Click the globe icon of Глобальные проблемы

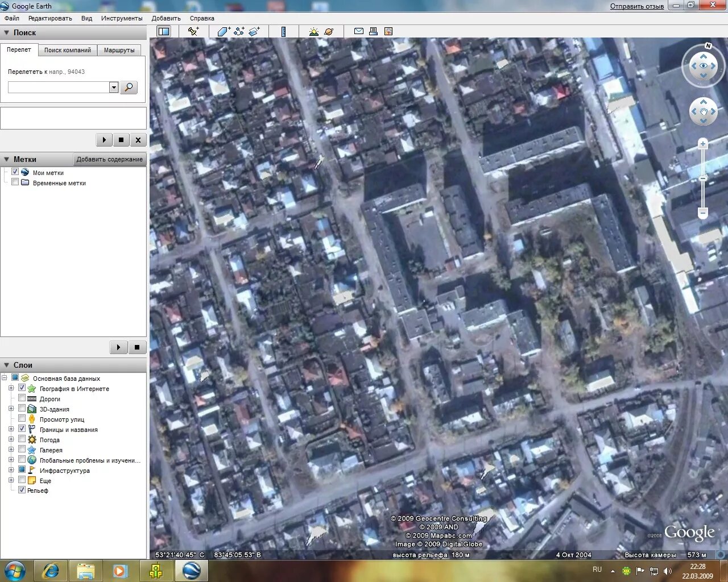[32, 460]
